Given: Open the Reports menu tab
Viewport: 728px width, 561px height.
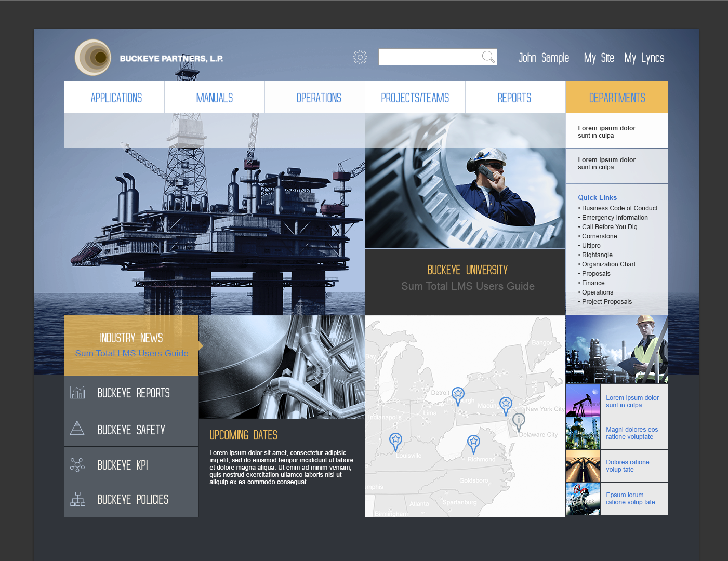Looking at the screenshot, I should pos(515,97).
